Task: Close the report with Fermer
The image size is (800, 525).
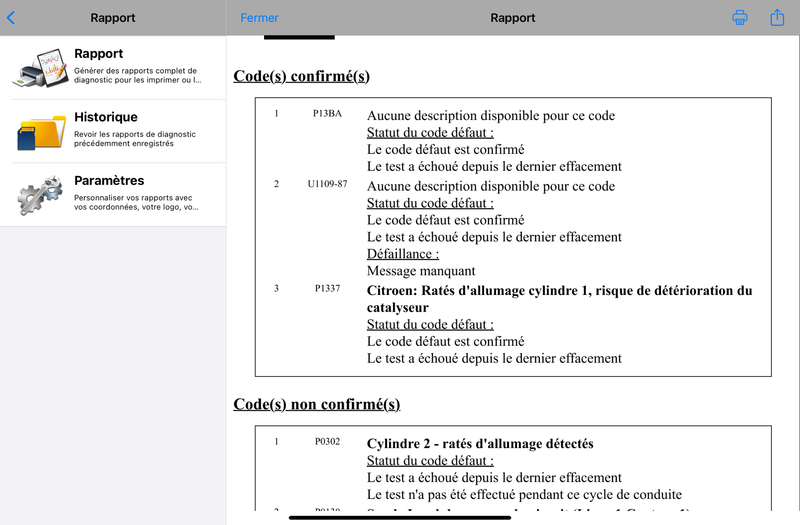Action: pyautogui.click(x=259, y=18)
